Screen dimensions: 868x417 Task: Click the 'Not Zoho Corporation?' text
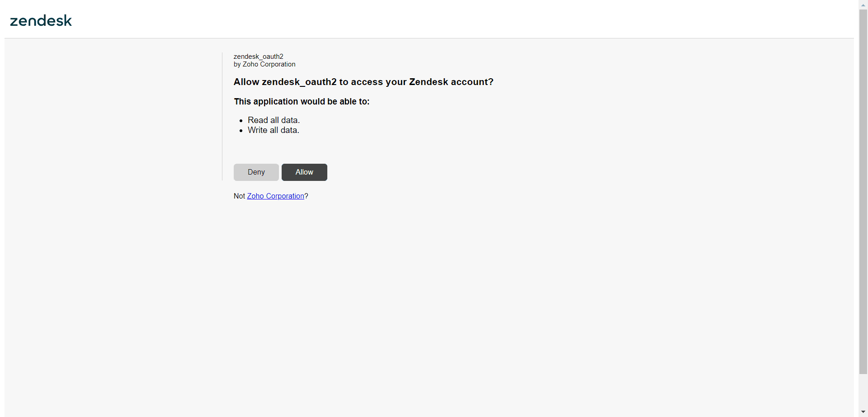[x=270, y=196]
